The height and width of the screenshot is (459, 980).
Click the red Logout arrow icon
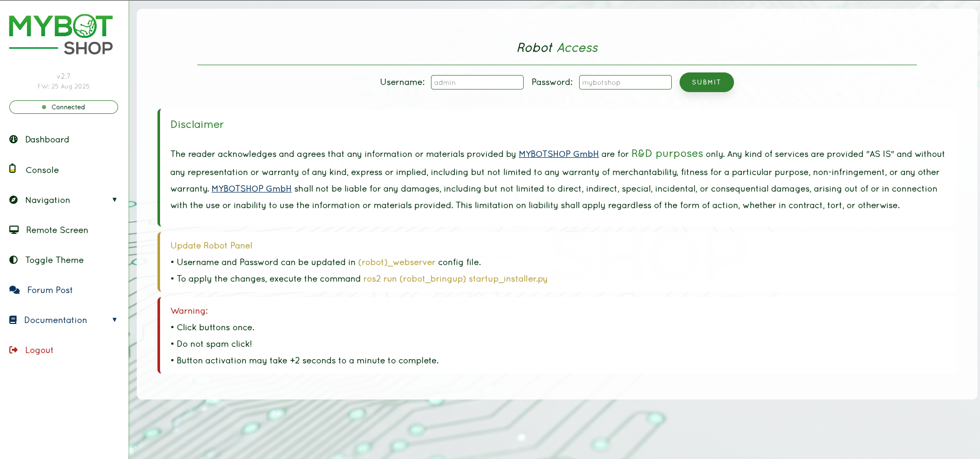click(x=13, y=350)
